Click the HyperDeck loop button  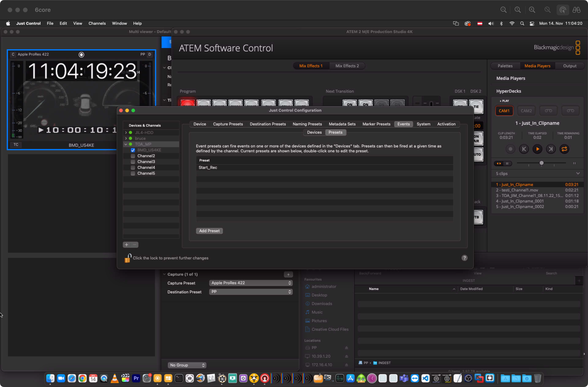click(x=564, y=149)
